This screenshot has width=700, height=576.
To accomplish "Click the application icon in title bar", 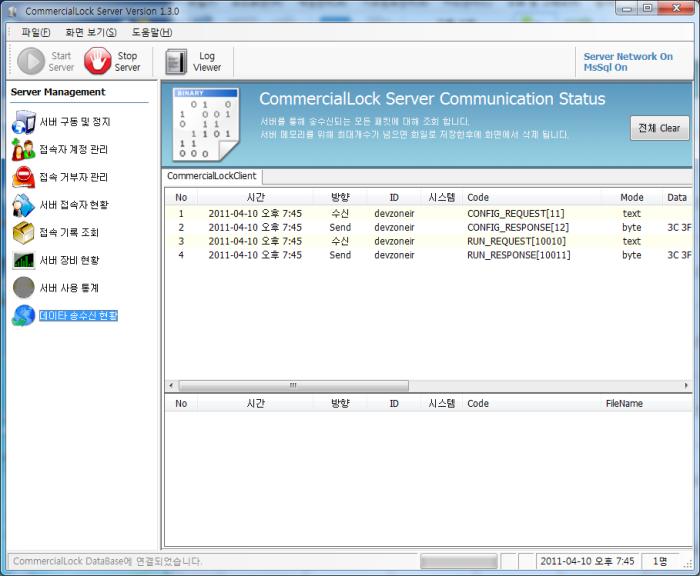I will tap(12, 11).
